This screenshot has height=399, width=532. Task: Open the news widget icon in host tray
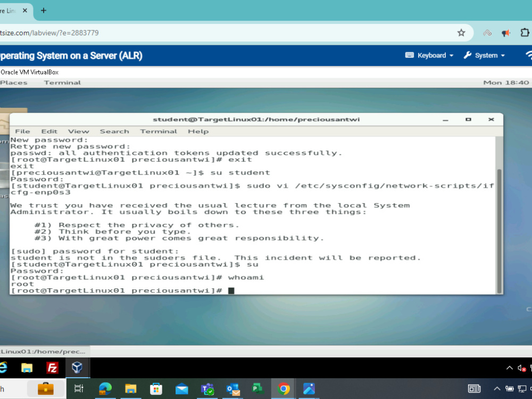coord(474,388)
